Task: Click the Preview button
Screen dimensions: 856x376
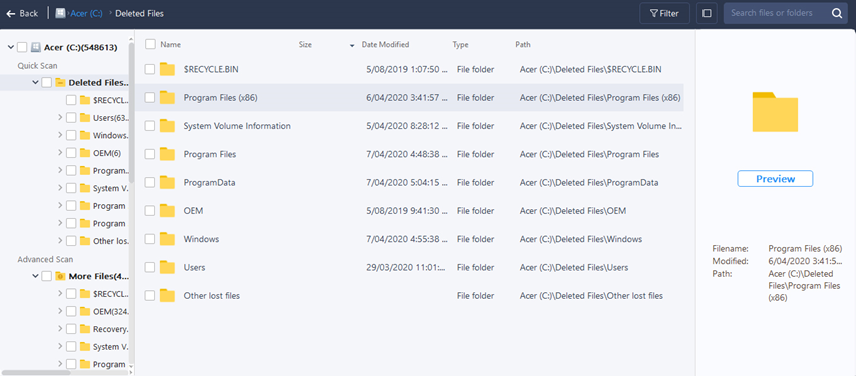Action: (775, 178)
